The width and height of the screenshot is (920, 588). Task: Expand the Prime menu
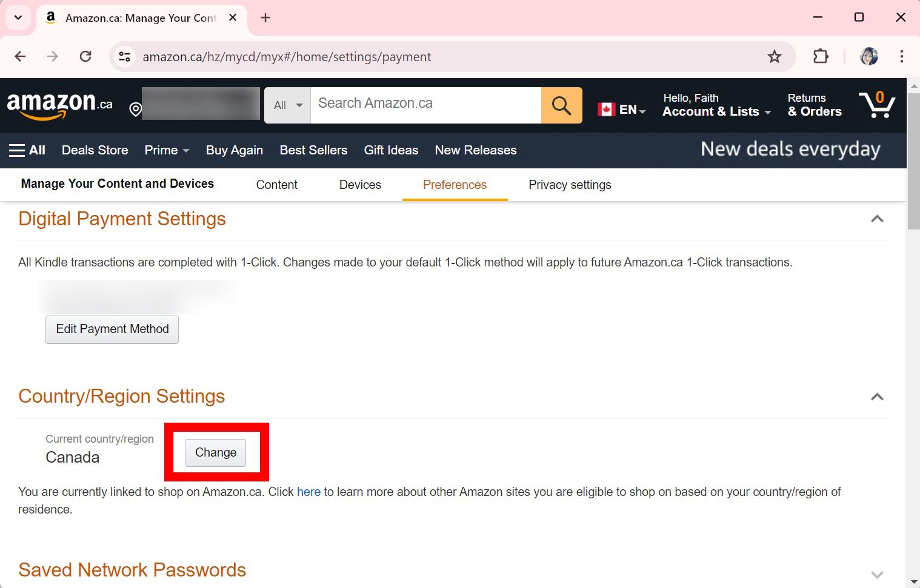[166, 150]
